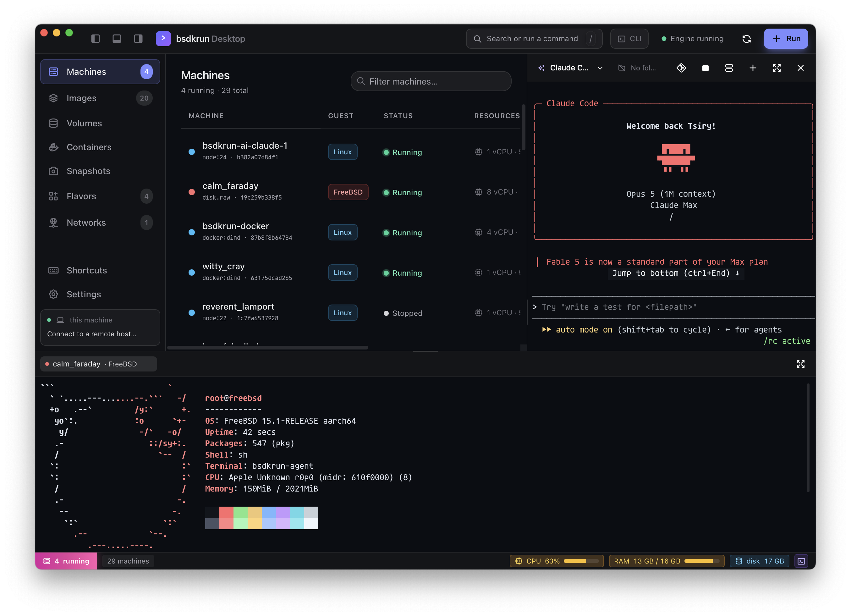The height and width of the screenshot is (616, 851).
Task: Click the Images count badge 20
Action: [x=144, y=98]
